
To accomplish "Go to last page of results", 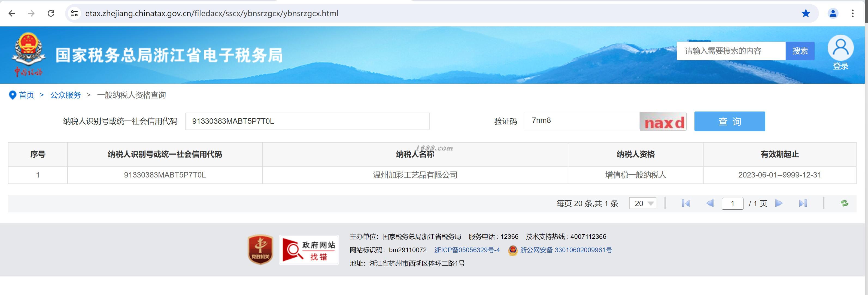I will [x=803, y=203].
